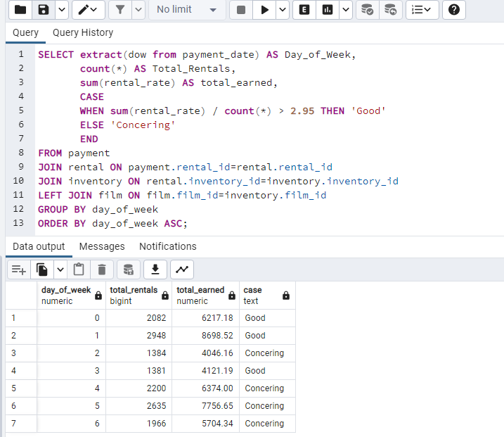Click the 1381 total_rentals cell
504x437 pixels.
point(139,371)
